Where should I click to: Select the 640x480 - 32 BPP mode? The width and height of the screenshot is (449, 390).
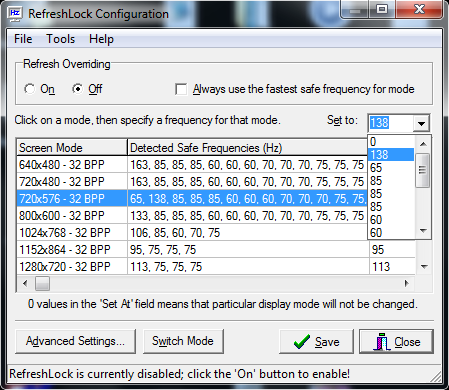pyautogui.click(x=72, y=165)
